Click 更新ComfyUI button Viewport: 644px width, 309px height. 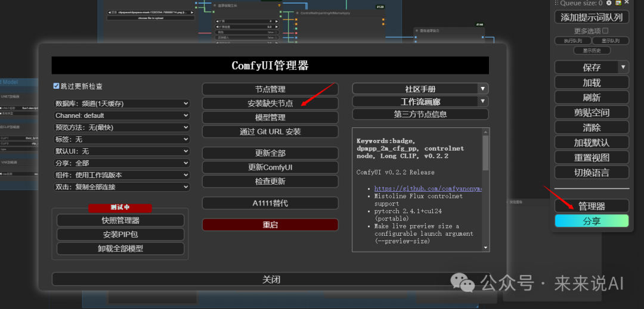click(x=270, y=167)
